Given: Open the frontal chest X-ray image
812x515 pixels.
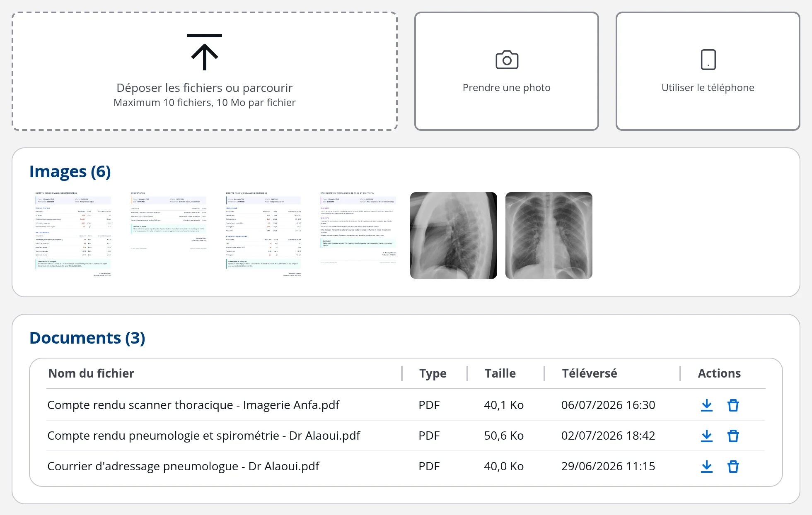Looking at the screenshot, I should click(x=549, y=235).
